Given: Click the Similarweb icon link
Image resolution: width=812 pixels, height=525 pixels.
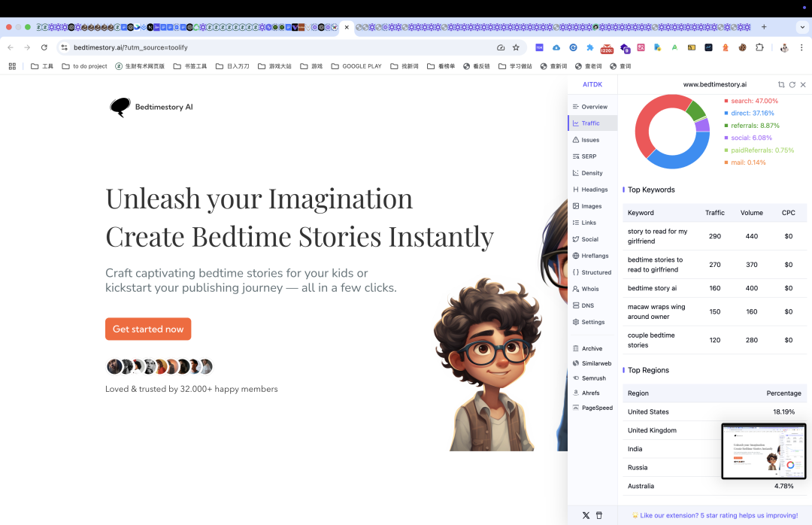Looking at the screenshot, I should click(x=576, y=363).
